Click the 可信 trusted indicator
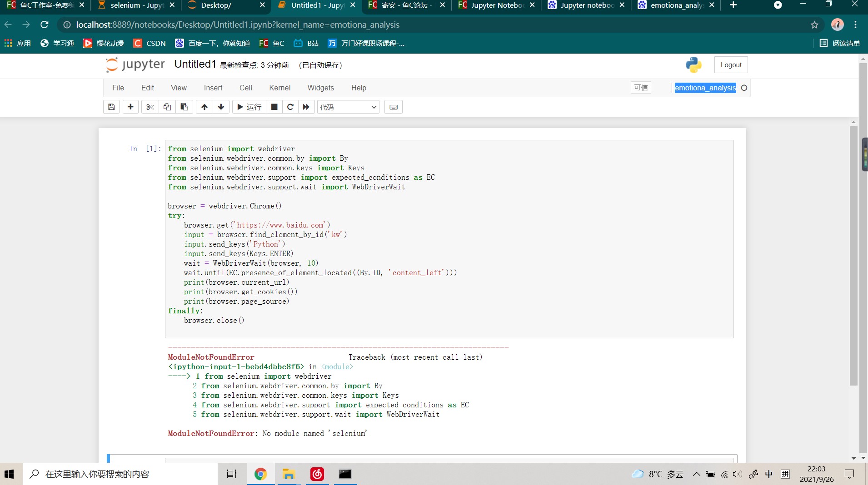Viewport: 868px width, 485px height. coord(641,88)
